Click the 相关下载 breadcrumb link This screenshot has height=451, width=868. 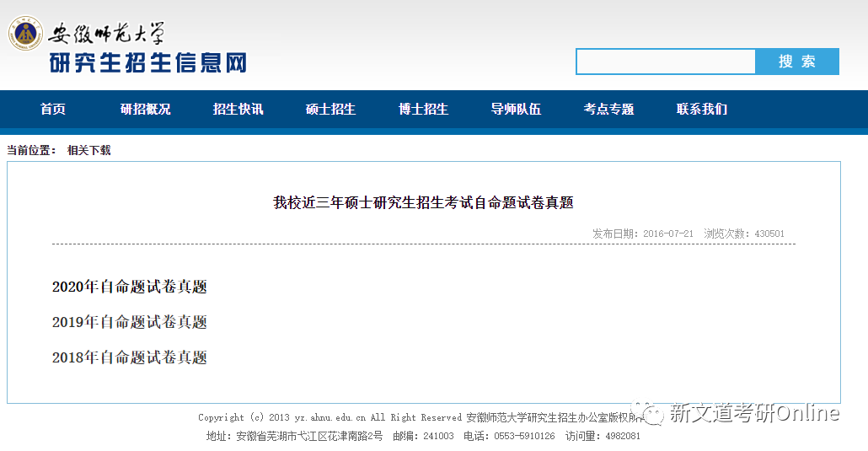89,150
